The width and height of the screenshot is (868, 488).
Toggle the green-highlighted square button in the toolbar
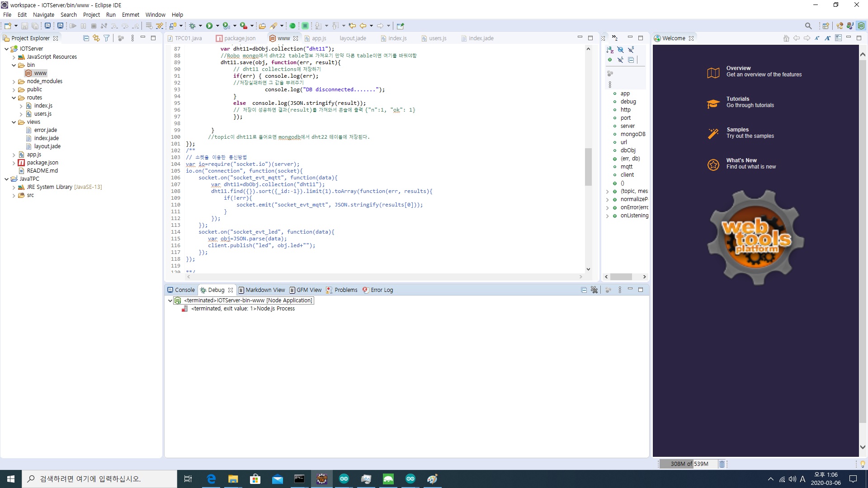(x=305, y=26)
